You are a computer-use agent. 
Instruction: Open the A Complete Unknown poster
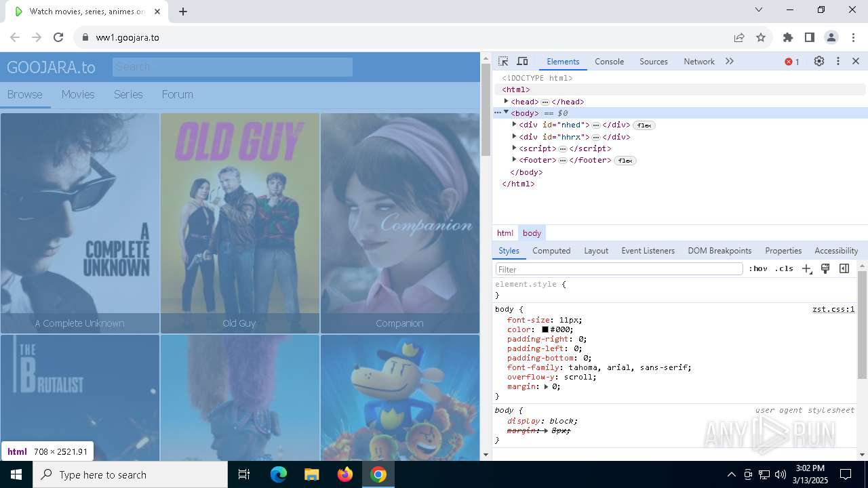coord(80,222)
